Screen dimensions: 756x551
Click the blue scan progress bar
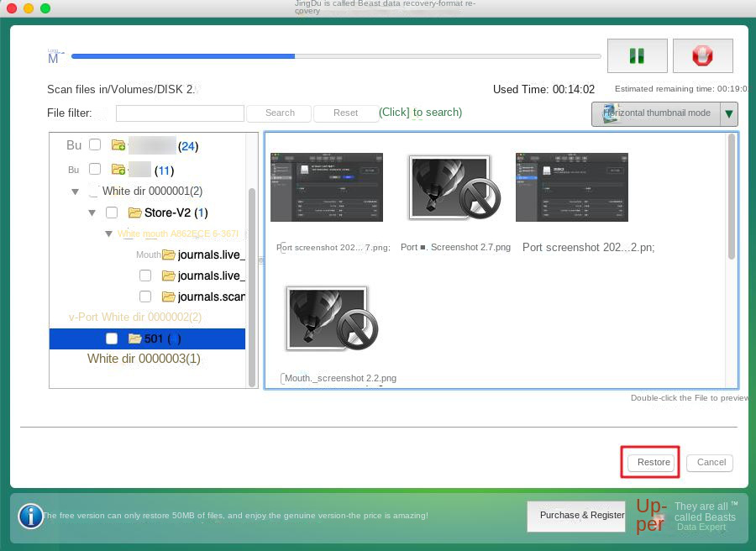(185, 55)
